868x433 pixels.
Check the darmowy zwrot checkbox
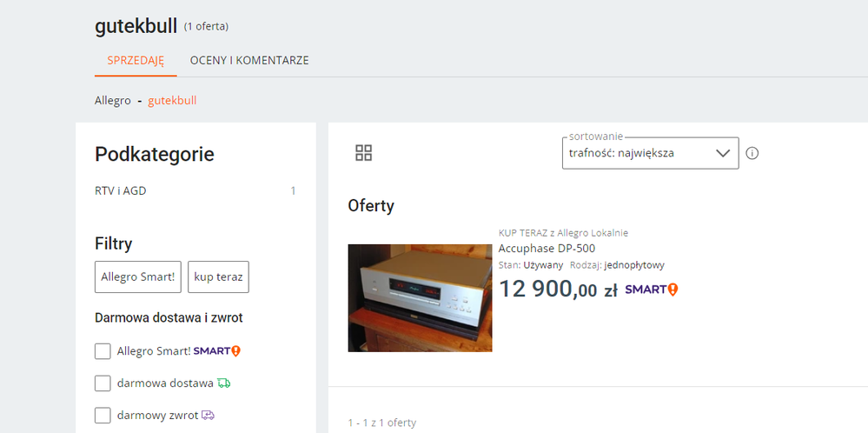tap(103, 416)
